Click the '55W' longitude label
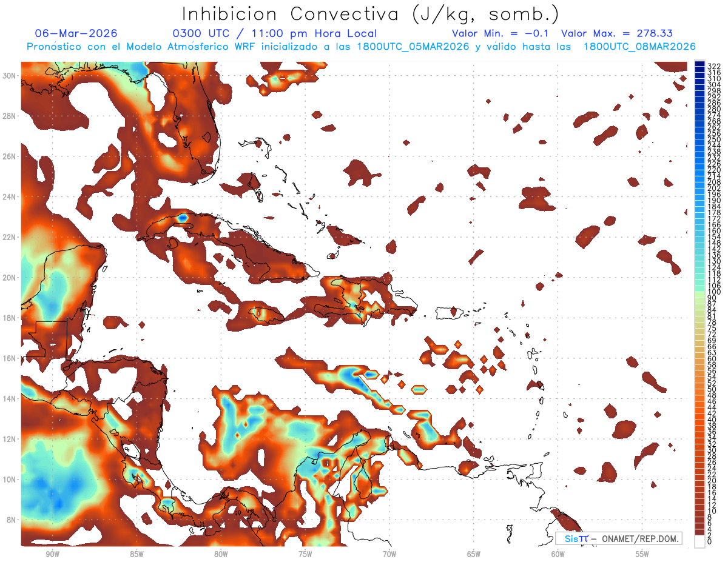Viewport: 728px width, 562px height. [x=642, y=555]
